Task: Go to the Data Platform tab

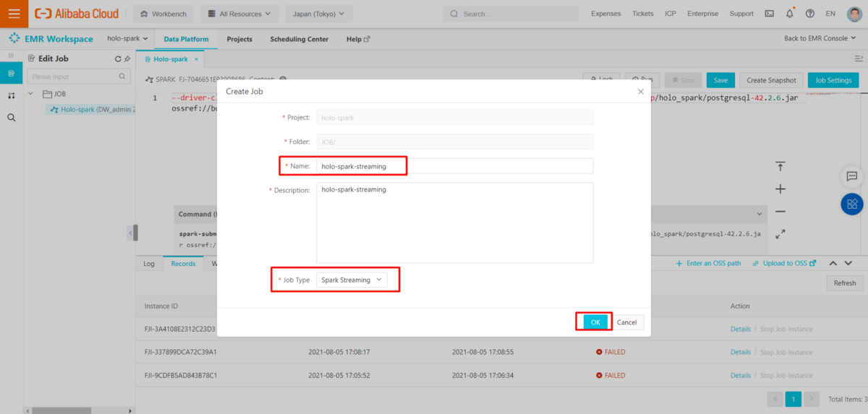Action: [186, 39]
